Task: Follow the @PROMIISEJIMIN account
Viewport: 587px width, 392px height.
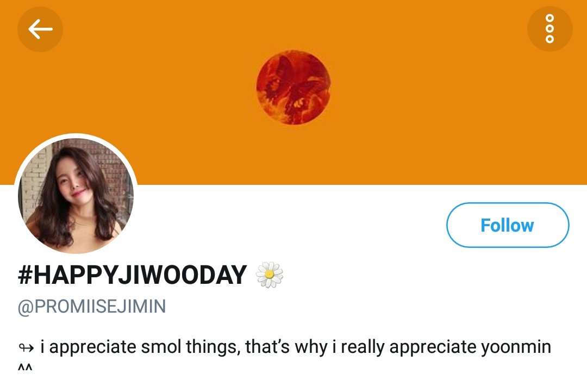Action: 508,225
